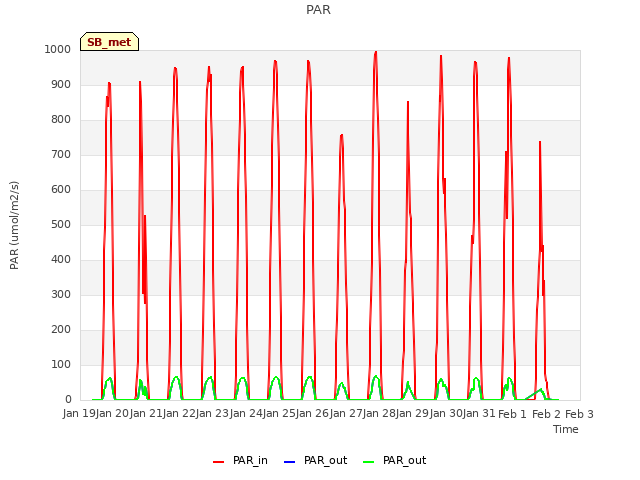Click the SB_met annotation label
The image size is (640, 480).
click(109, 42)
